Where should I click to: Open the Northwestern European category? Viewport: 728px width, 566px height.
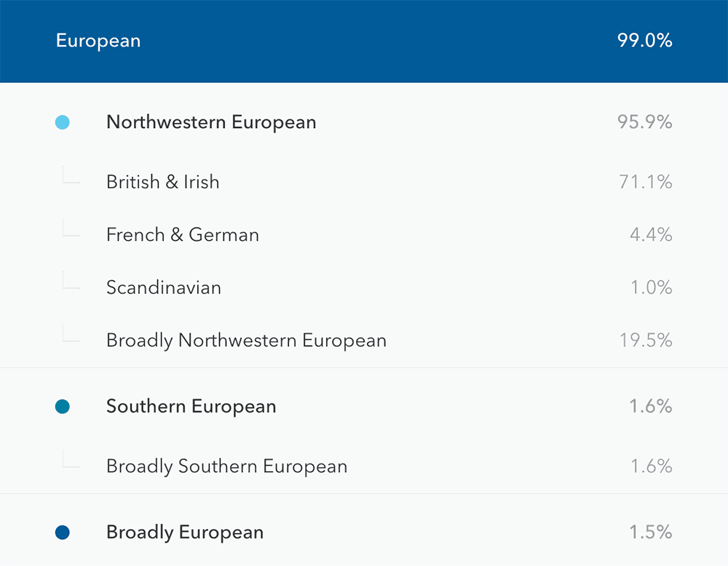[x=211, y=122]
